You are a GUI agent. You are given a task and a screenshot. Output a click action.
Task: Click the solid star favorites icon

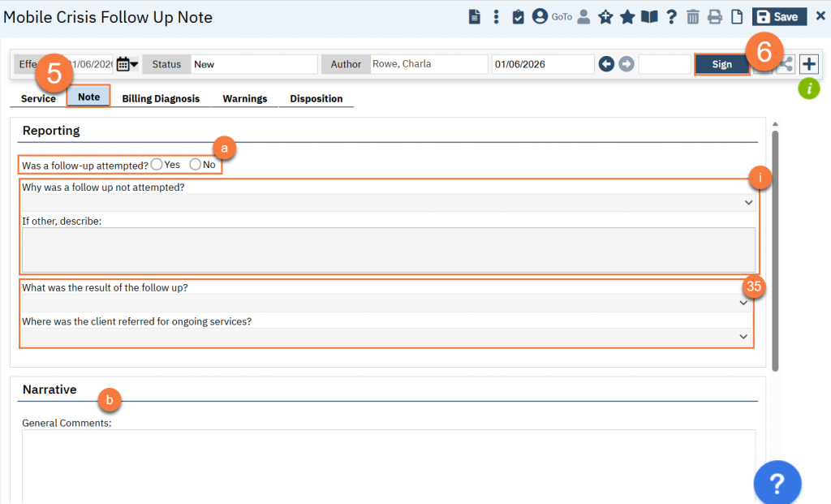pyautogui.click(x=627, y=17)
